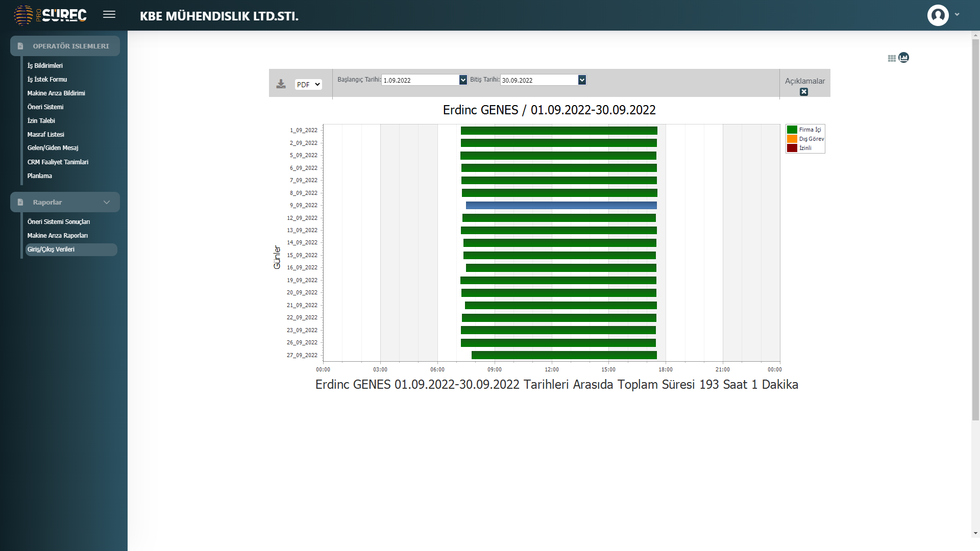980x551 pixels.
Task: Click the scrollbar down arrow
Action: 975,534
